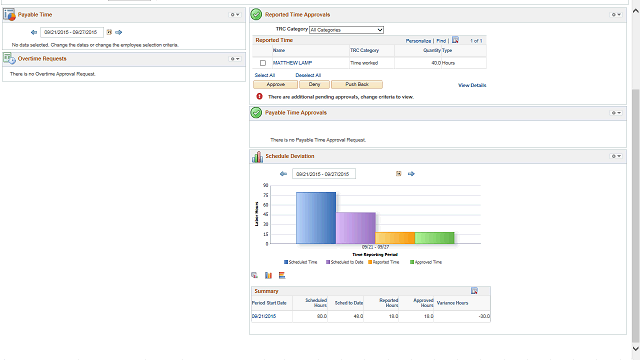The width and height of the screenshot is (640, 360).
Task: Download Reported Time grid to spreadsheet
Action: 455,40
